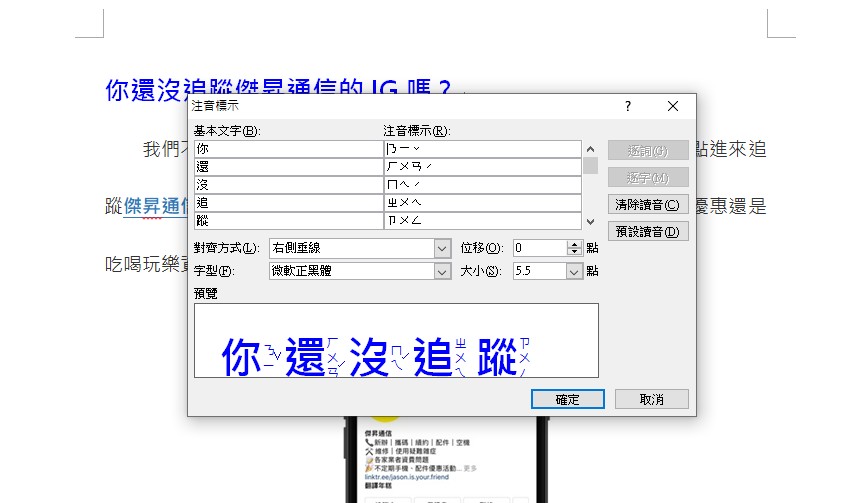Click the phonetic list scrollbar thumb
The width and height of the screenshot is (848, 503).
click(591, 166)
